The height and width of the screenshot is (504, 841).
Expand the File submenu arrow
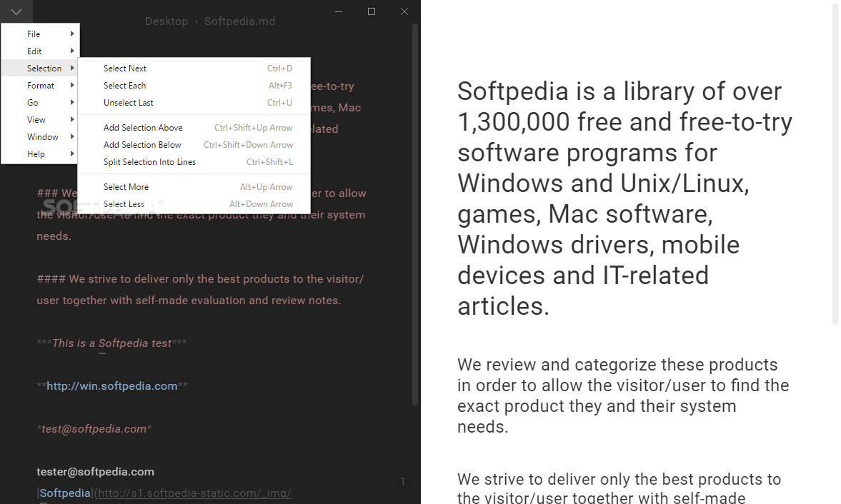(x=72, y=34)
